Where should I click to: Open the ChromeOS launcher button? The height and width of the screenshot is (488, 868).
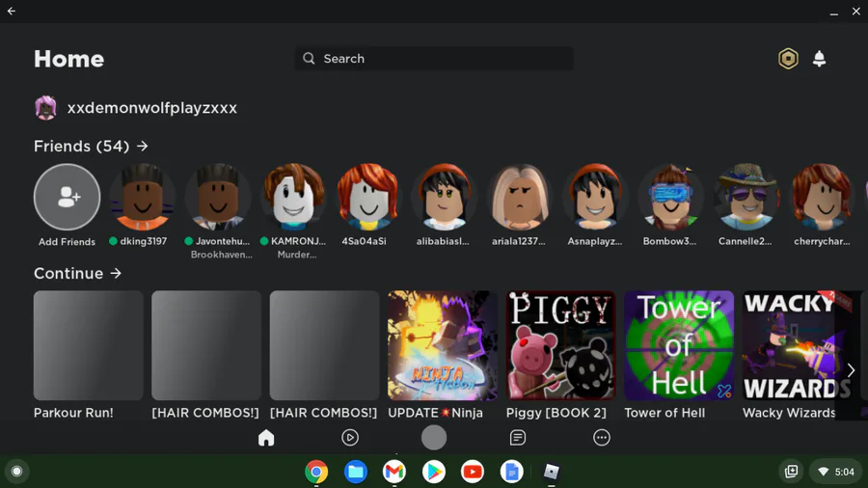16,472
